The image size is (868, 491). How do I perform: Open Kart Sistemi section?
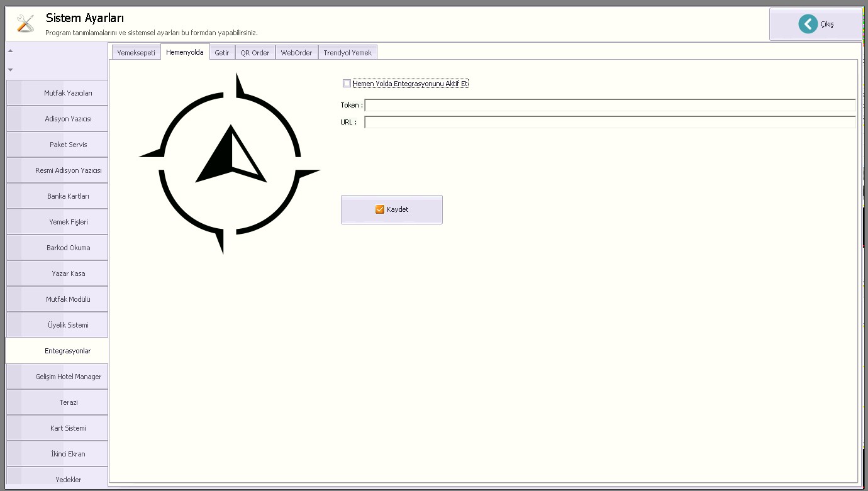pos(57,428)
